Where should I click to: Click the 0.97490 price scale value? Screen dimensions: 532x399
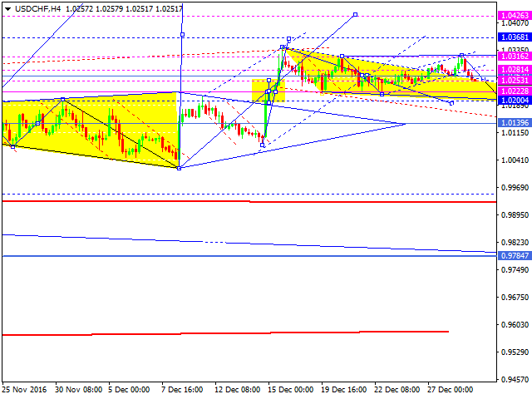pos(515,270)
